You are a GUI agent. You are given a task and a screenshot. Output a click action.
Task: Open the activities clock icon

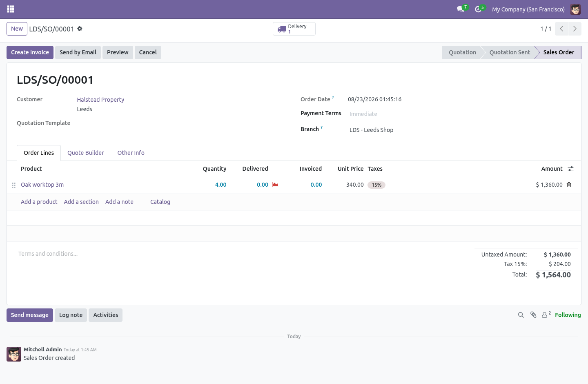pos(478,9)
